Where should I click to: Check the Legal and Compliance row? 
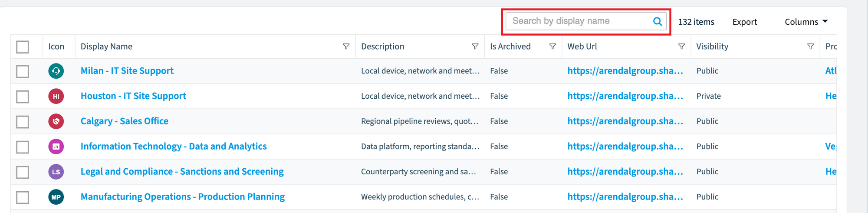pos(23,172)
